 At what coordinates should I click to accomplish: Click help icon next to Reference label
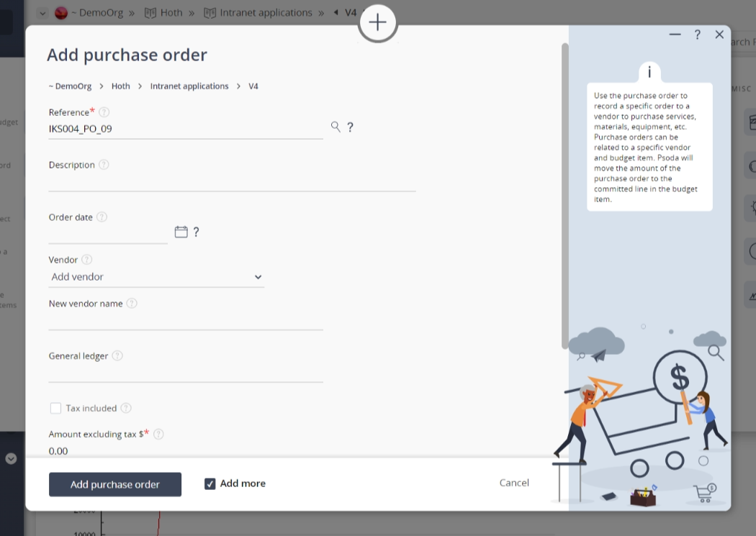coord(104,112)
